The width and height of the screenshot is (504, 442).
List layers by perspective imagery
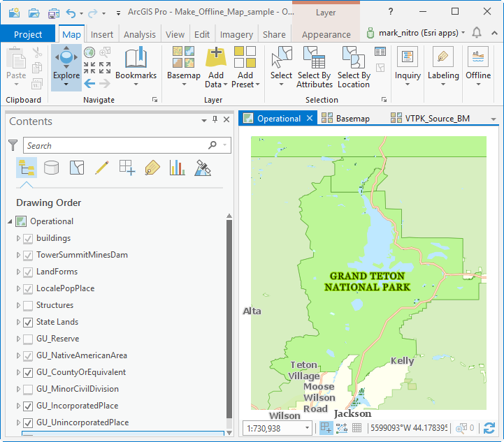[x=203, y=168]
